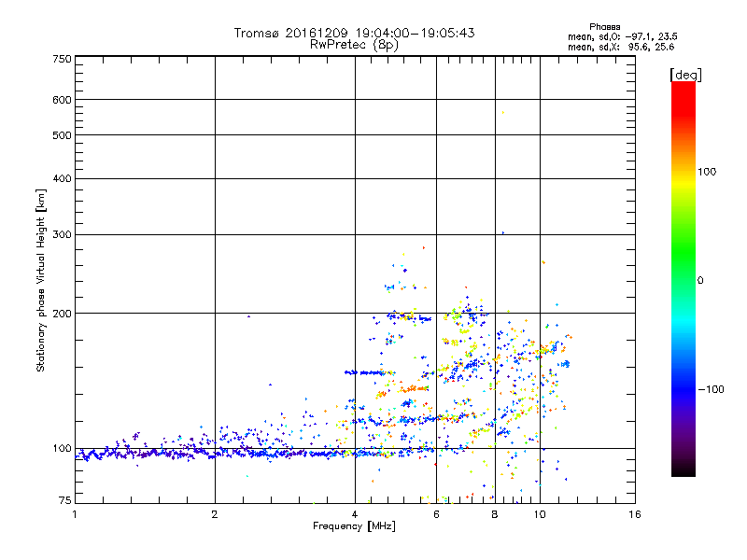Click the 'Stationary phase Virtual Height [km]' axis title
The image size is (747, 560).
tap(41, 280)
